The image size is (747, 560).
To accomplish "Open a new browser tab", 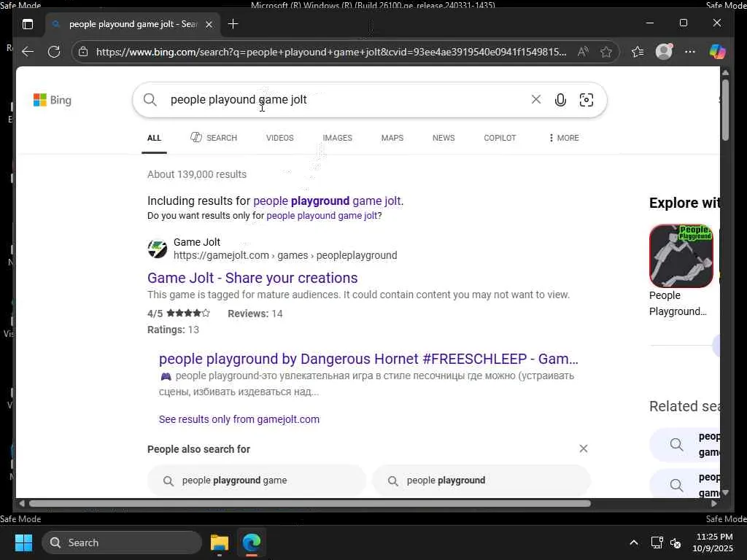I will click(233, 24).
